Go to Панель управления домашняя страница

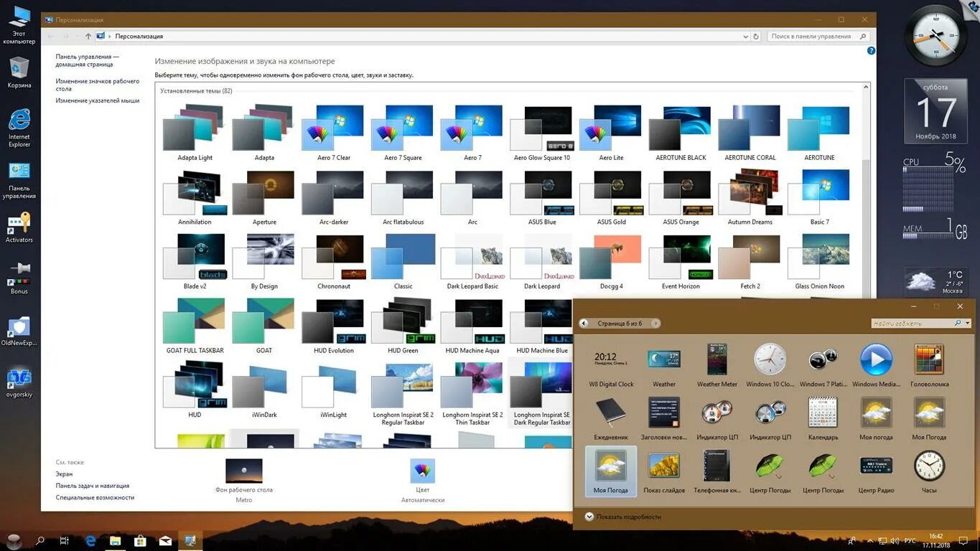[88, 60]
